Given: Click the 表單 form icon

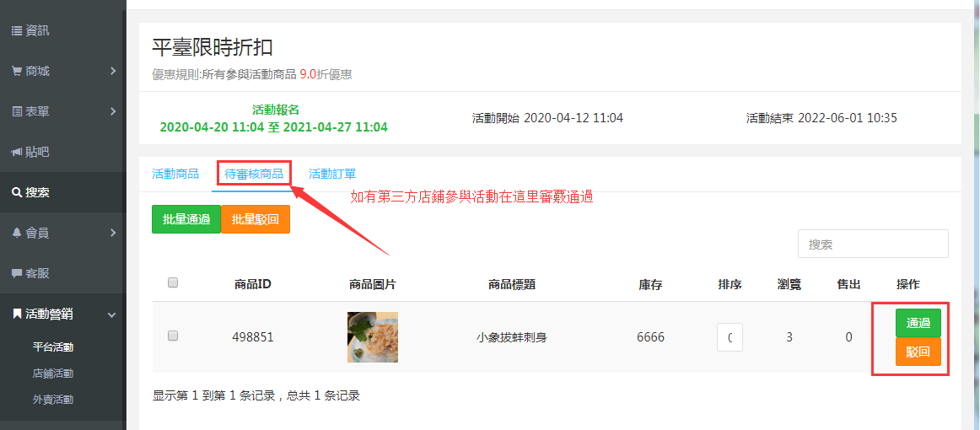Looking at the screenshot, I should tap(17, 112).
